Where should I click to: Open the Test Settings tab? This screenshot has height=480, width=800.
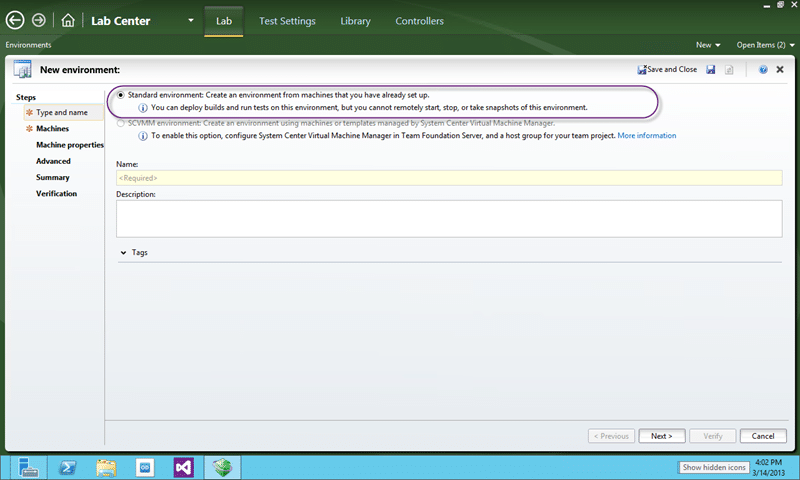pos(287,21)
